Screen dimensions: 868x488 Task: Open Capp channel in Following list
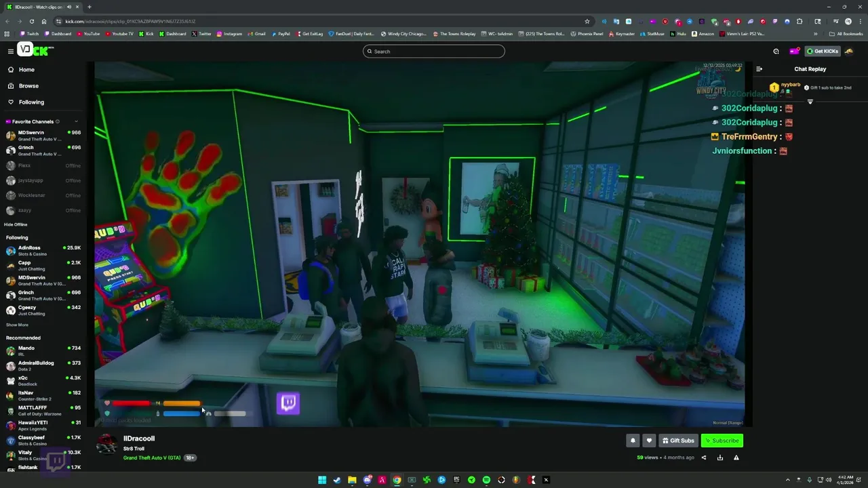click(x=43, y=266)
